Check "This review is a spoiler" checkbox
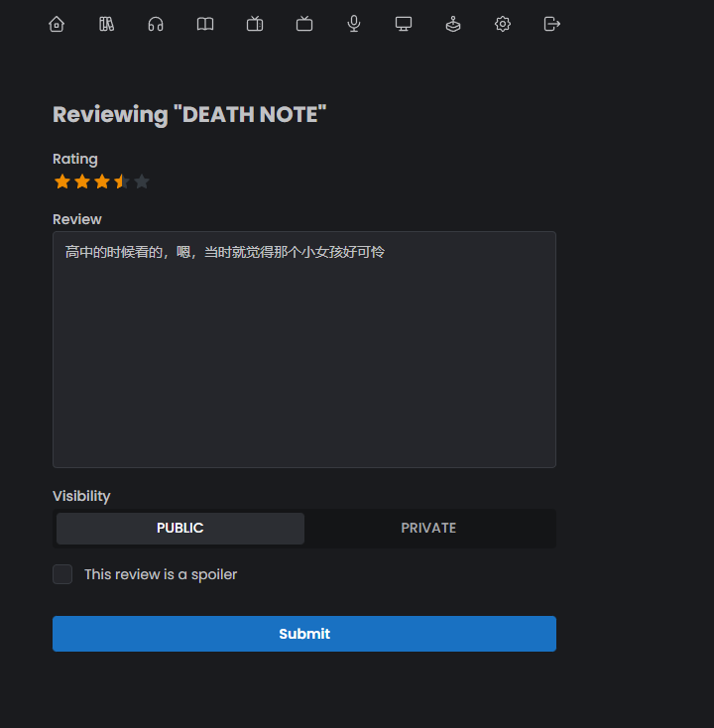This screenshot has height=728, width=714. click(x=62, y=574)
